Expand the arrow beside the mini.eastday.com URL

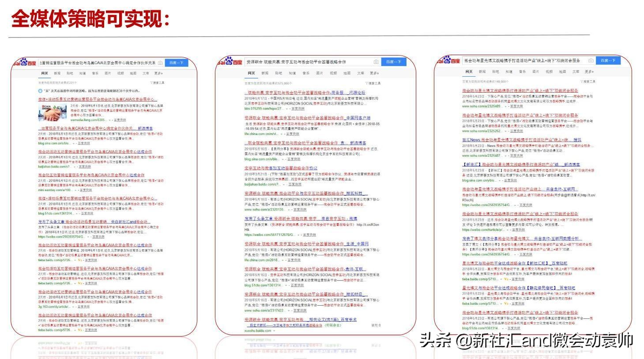(75, 190)
